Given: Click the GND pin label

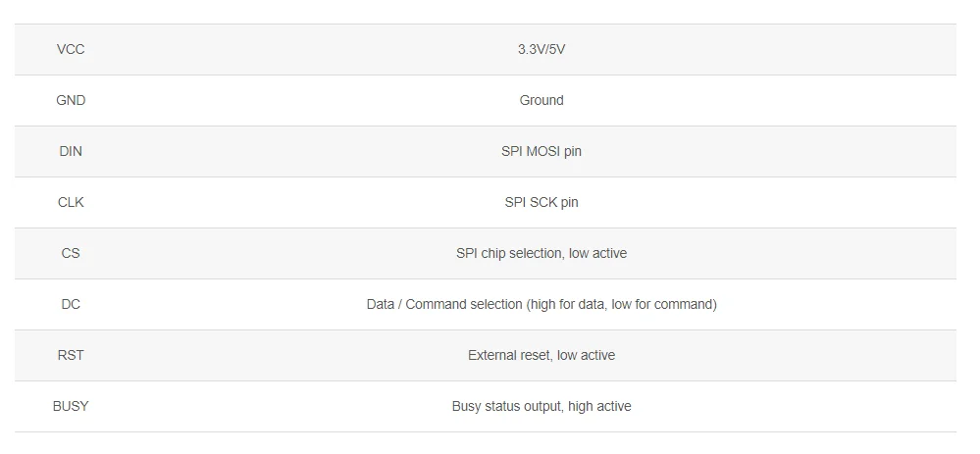Looking at the screenshot, I should (x=71, y=101).
